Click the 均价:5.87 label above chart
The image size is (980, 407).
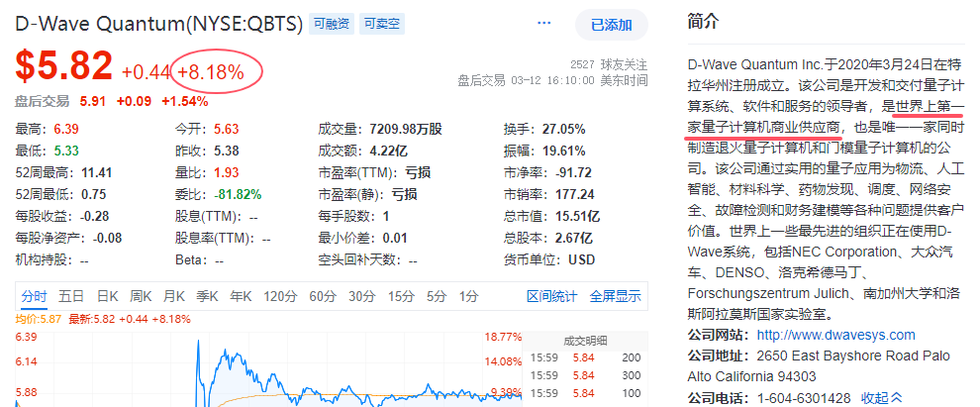point(39,319)
